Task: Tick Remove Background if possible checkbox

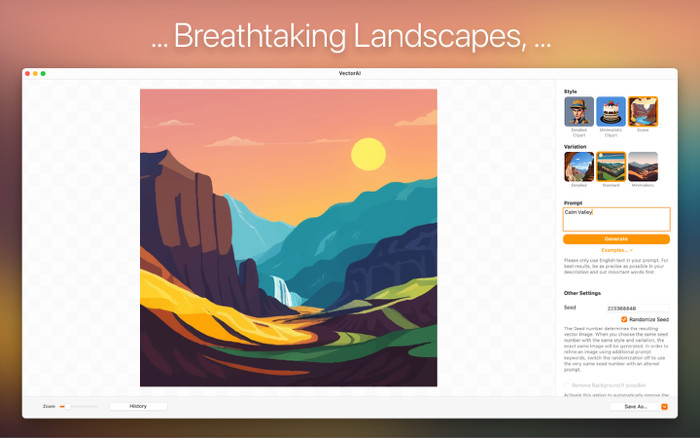Action: coord(567,385)
